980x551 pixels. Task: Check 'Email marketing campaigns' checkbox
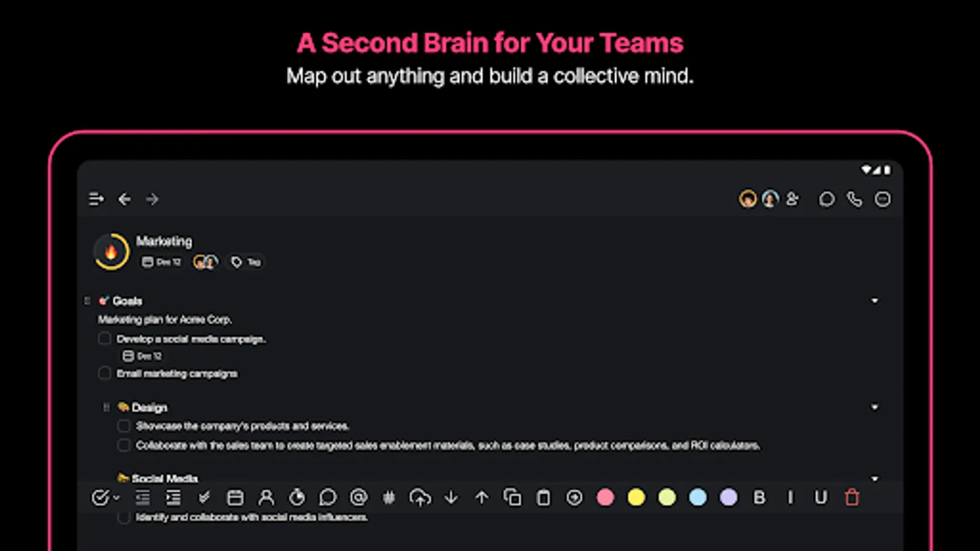tap(105, 373)
